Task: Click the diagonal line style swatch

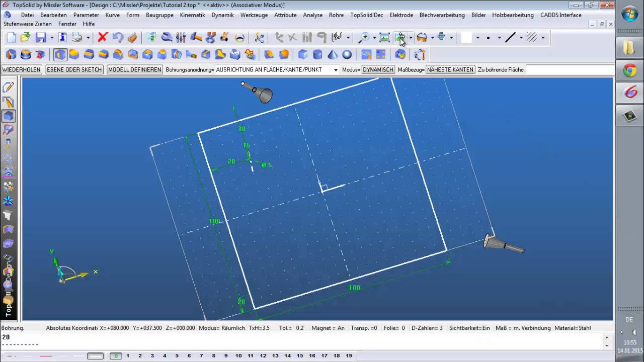Action: 510,38
